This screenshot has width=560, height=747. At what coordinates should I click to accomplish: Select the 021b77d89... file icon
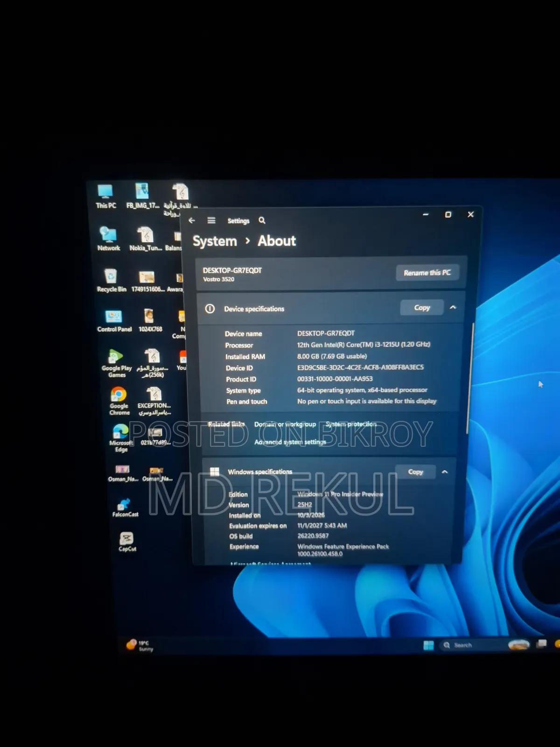click(x=155, y=436)
